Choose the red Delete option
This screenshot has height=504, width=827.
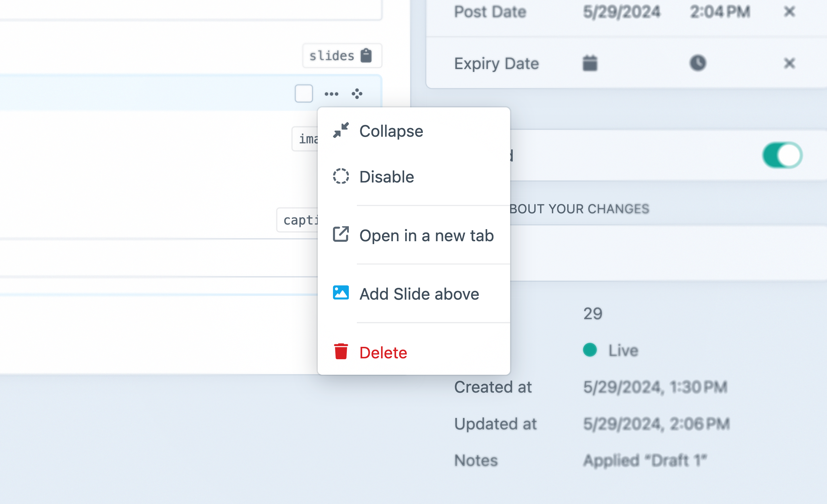(383, 353)
